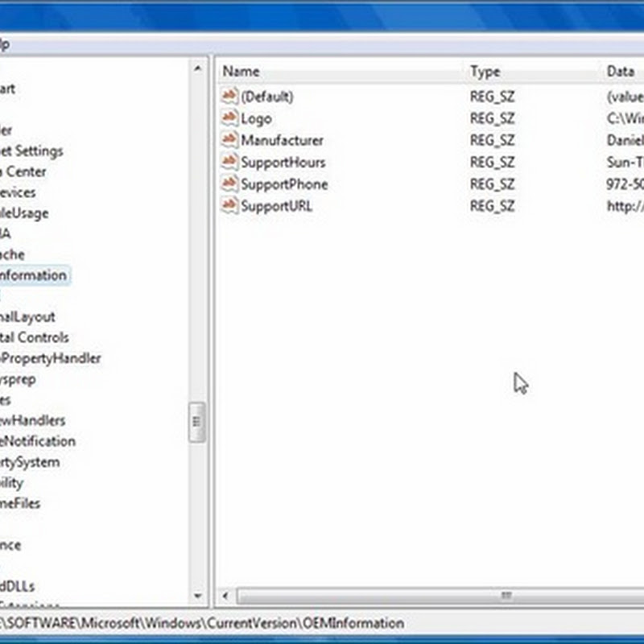Image resolution: width=644 pixels, height=644 pixels.
Task: Click the values pane horizontal scrollbar thumb
Action: 440,596
